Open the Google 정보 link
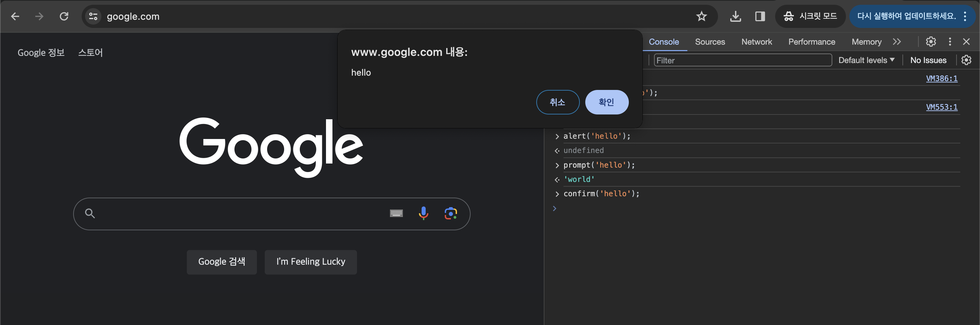The image size is (980, 325). 41,52
